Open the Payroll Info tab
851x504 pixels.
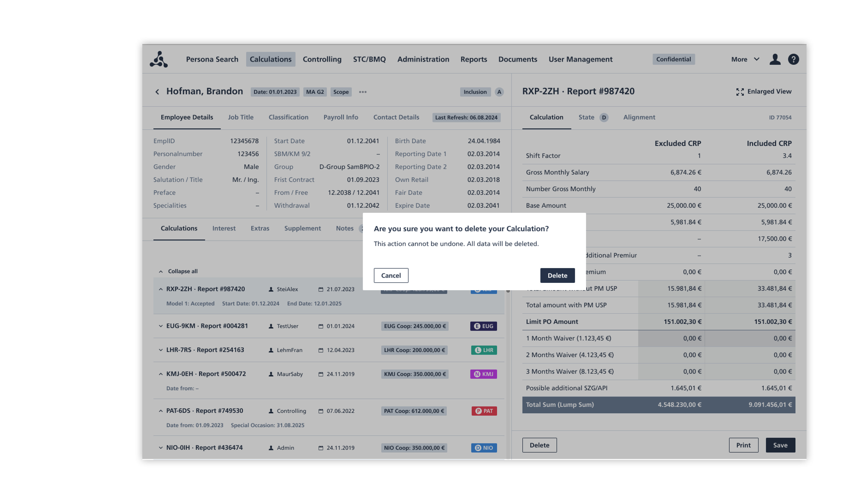pos(340,117)
